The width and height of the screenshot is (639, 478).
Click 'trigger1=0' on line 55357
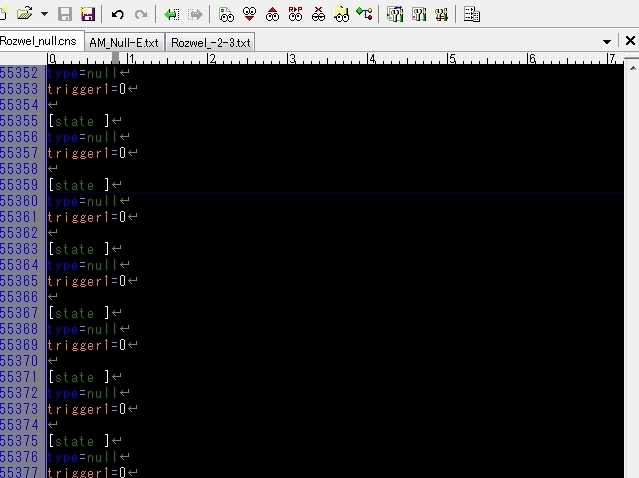pyautogui.click(x=86, y=153)
